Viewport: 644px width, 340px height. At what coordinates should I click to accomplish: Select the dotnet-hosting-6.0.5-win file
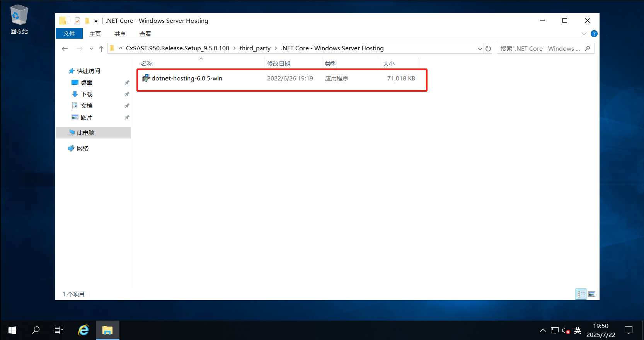187,78
